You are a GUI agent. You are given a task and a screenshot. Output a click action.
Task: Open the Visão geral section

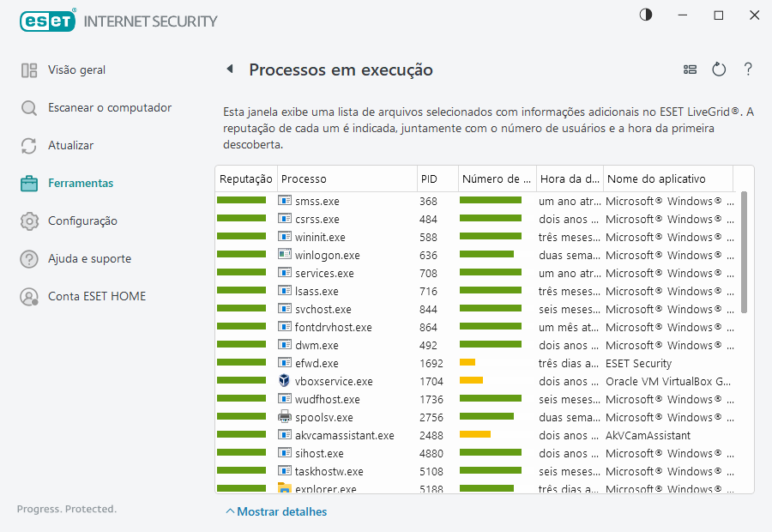coord(76,70)
